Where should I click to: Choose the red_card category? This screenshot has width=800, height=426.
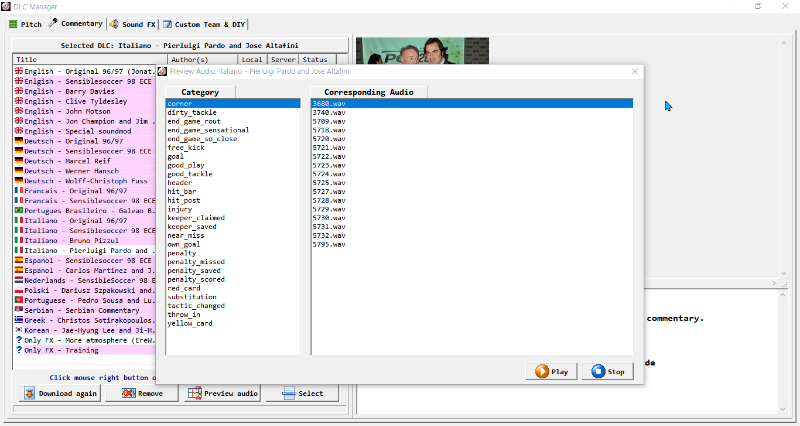point(187,288)
